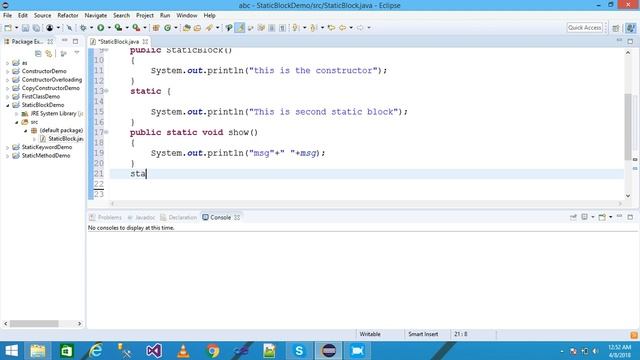Click the Open Perspective icon
The height and width of the screenshot is (360, 640).
coord(616,28)
